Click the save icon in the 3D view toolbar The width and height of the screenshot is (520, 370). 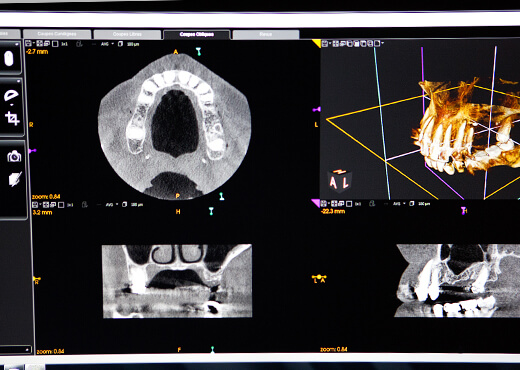click(x=324, y=44)
